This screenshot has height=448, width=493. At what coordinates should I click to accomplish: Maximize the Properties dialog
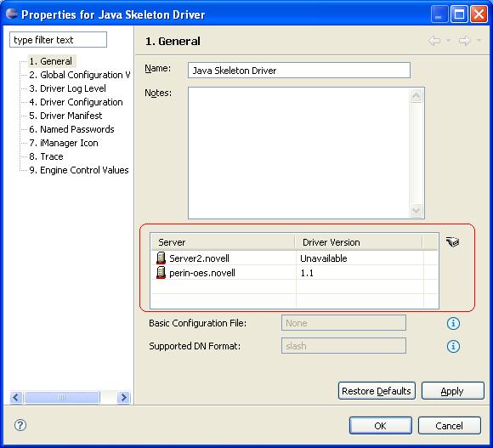click(459, 14)
